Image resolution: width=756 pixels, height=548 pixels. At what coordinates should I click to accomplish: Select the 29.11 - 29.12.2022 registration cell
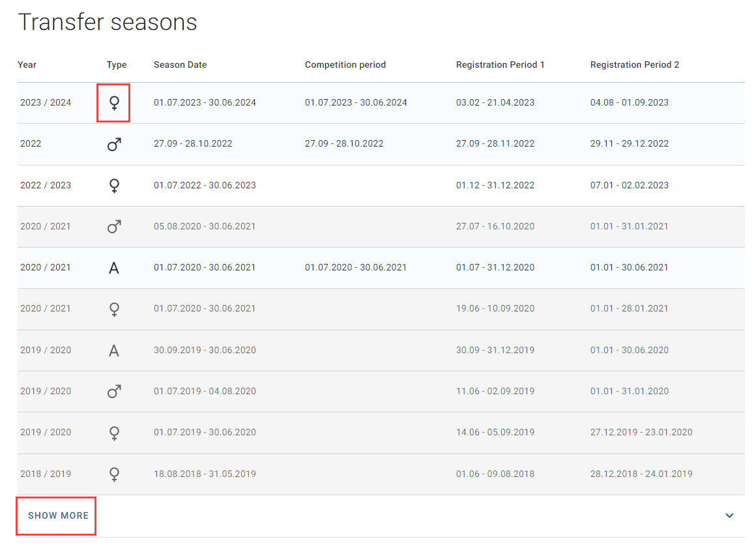pos(629,143)
